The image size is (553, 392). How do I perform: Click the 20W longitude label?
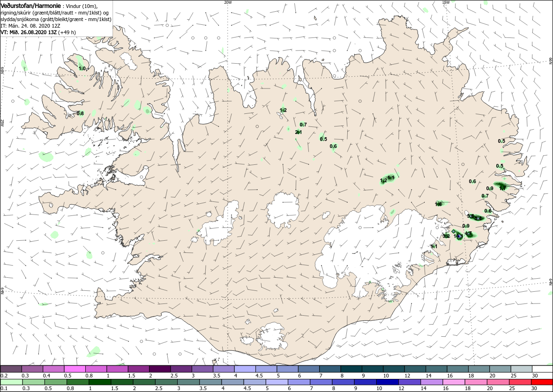point(228,2)
